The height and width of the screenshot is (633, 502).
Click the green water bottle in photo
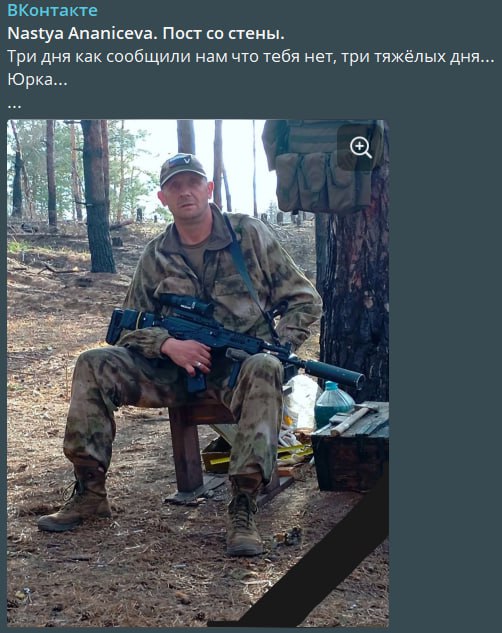tap(333, 404)
